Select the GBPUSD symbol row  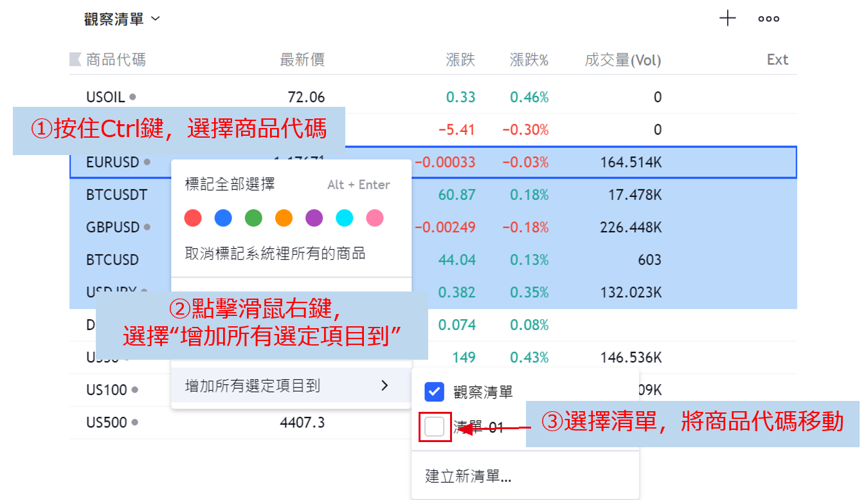pos(433,227)
